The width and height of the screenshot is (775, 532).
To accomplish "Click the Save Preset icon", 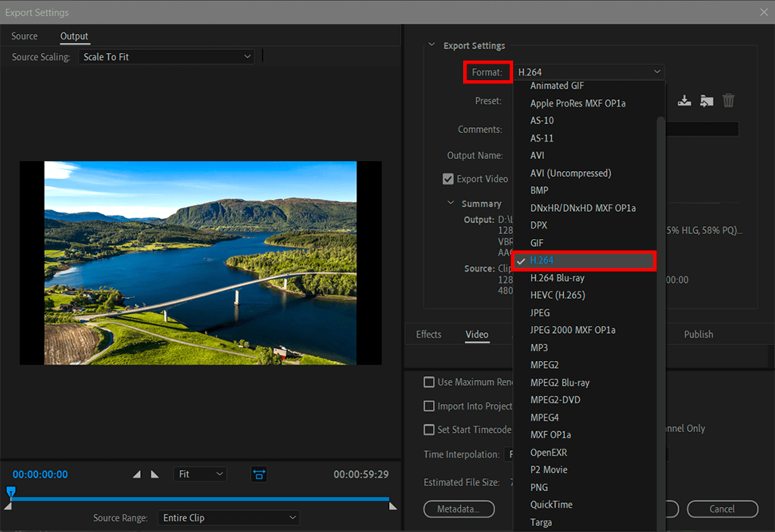I will [684, 101].
